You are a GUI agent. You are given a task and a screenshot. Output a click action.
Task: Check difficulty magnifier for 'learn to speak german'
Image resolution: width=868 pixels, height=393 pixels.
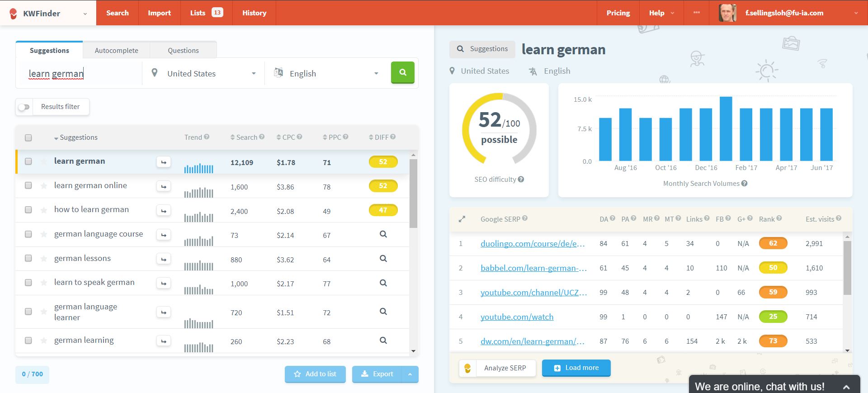point(383,283)
